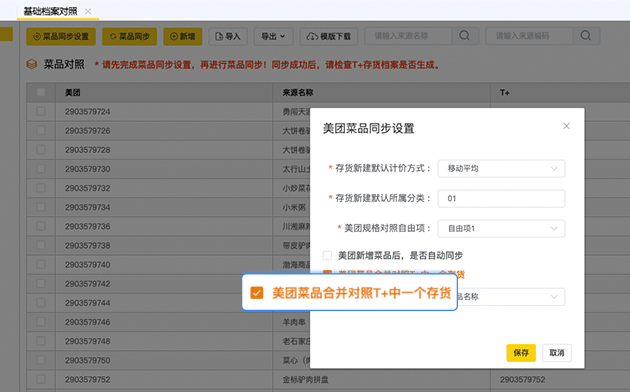Screen dimensions: 630x392
Task: Click the cell 2903579748
Action: click(88, 341)
